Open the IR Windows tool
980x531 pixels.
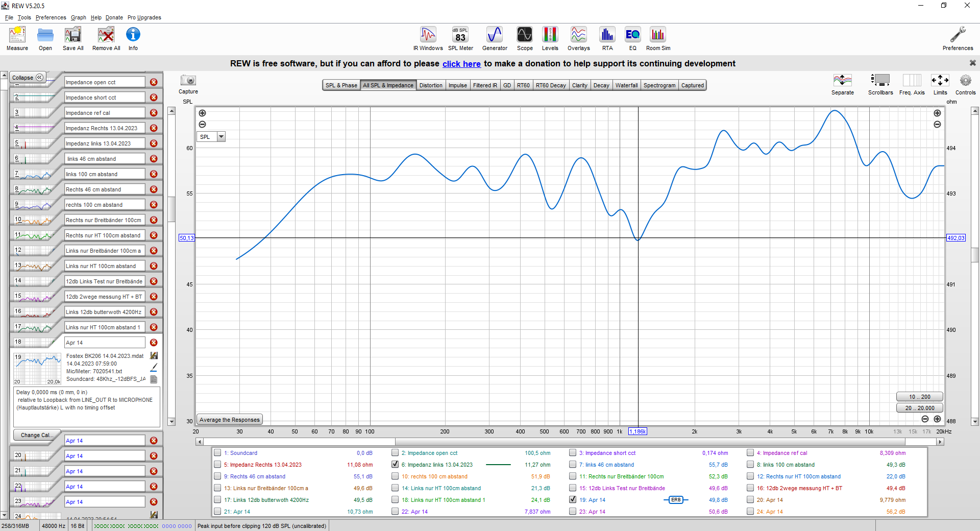coord(428,39)
